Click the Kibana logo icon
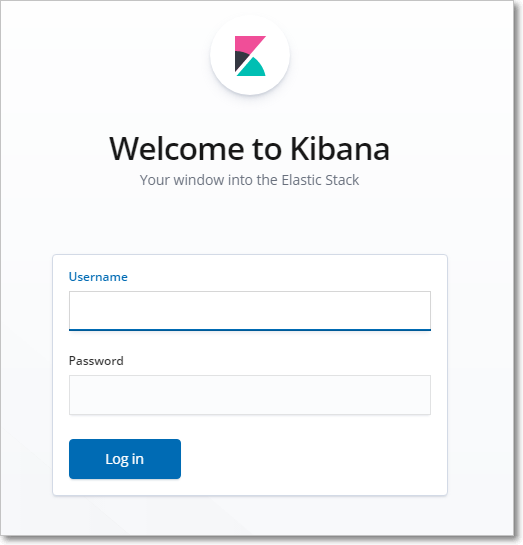This screenshot has height=545, width=523. [x=250, y=56]
